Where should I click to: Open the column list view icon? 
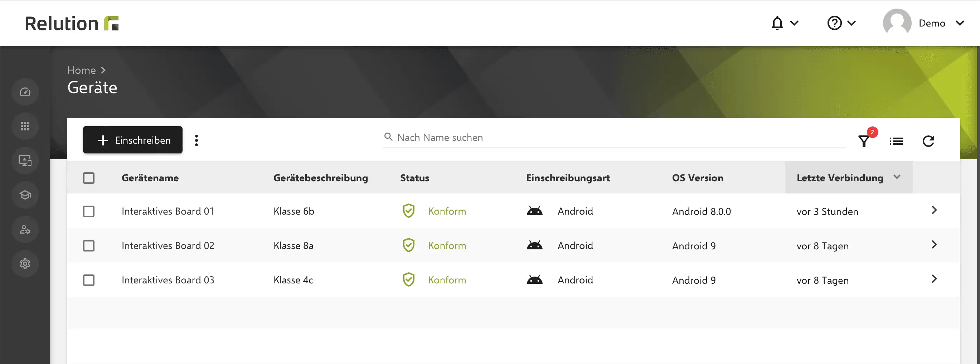pos(896,141)
